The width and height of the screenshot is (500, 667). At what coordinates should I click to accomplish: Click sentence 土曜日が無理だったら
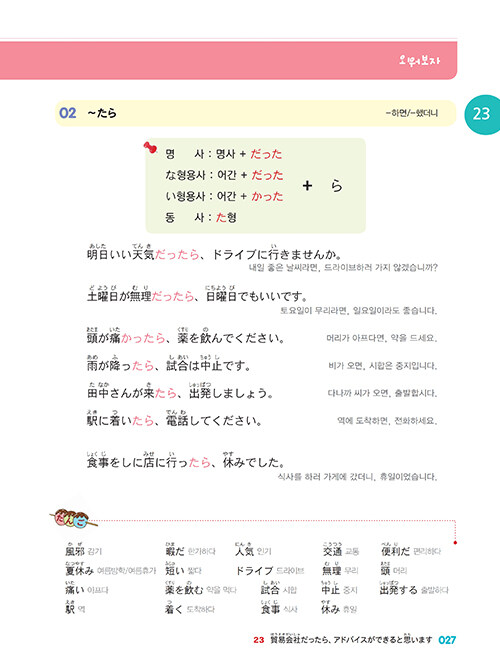(x=197, y=294)
